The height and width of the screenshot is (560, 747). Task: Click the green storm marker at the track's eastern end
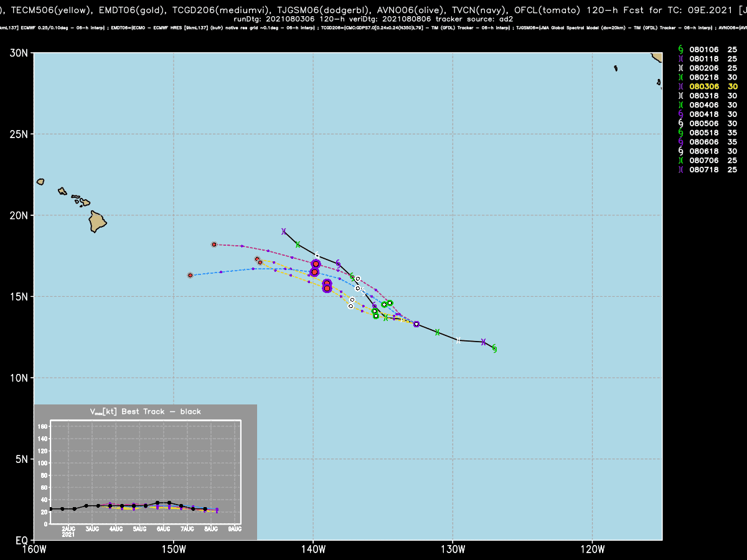494,348
